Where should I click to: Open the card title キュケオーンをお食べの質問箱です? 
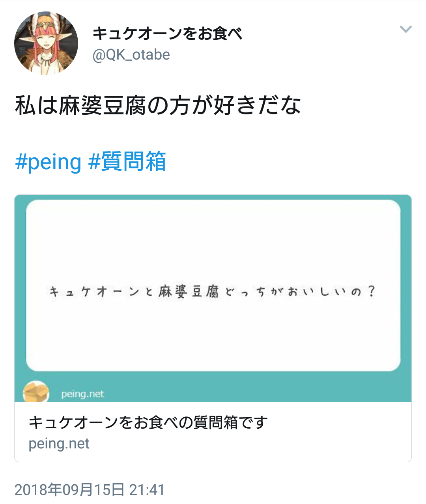pyautogui.click(x=148, y=422)
